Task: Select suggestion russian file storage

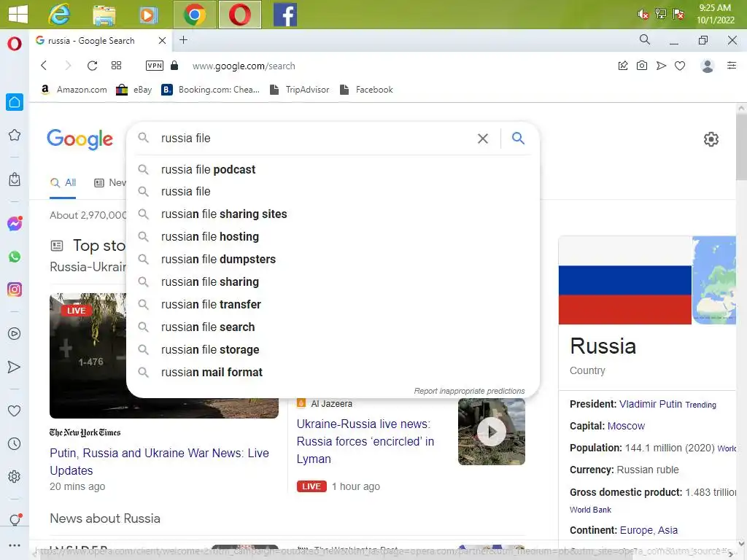Action: pyautogui.click(x=333, y=350)
